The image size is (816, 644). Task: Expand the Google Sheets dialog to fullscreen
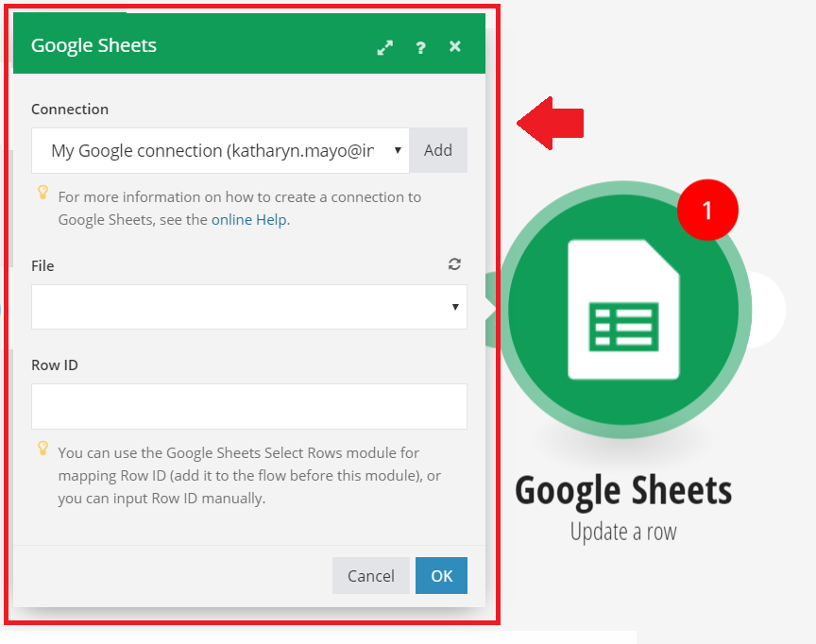point(385,47)
